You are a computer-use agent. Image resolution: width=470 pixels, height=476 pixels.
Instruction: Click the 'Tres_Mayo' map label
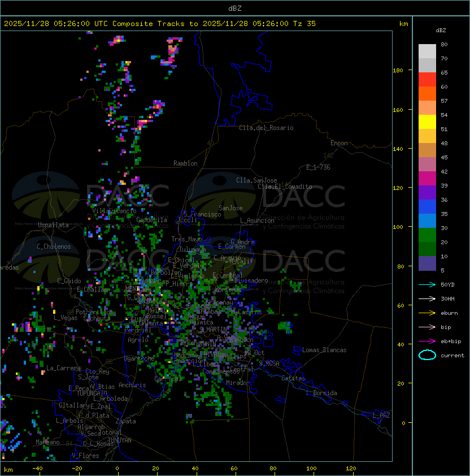pyautogui.click(x=186, y=239)
